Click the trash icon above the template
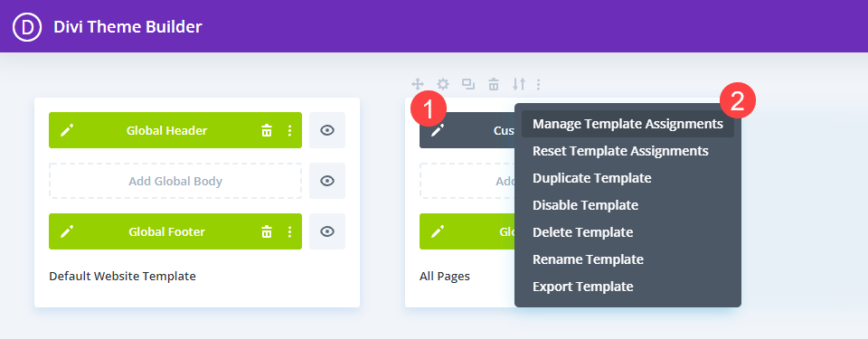868x339 pixels. coord(494,84)
